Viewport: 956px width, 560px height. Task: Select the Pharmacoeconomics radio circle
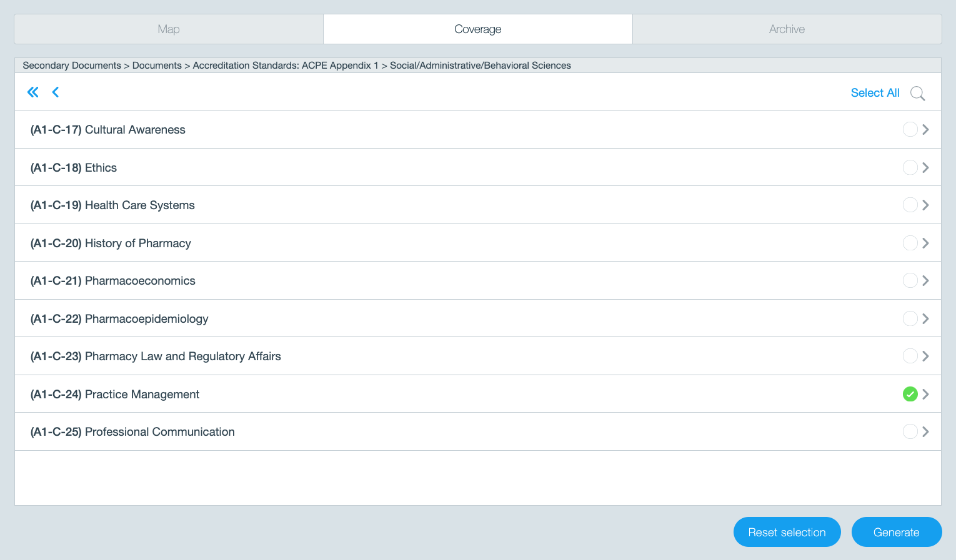tap(910, 280)
